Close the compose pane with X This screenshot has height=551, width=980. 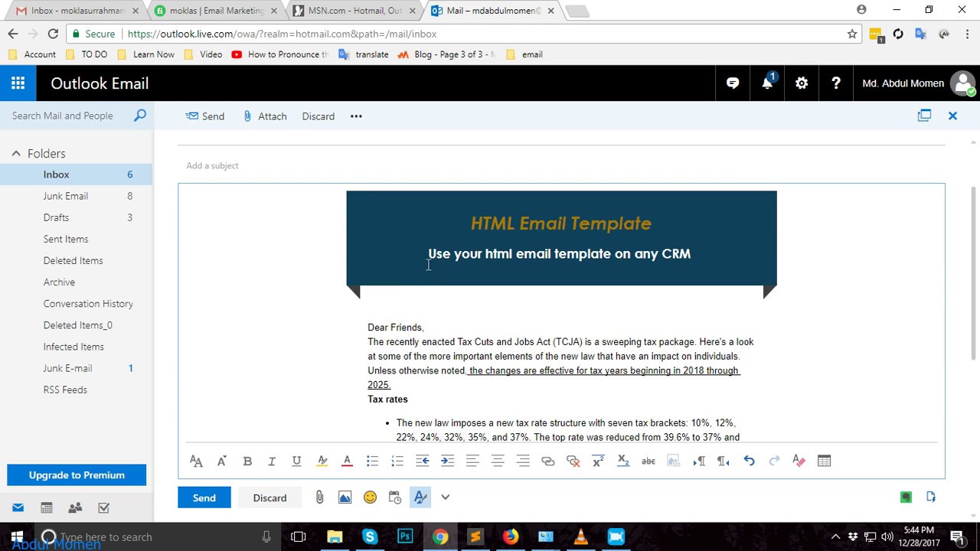[x=952, y=116]
